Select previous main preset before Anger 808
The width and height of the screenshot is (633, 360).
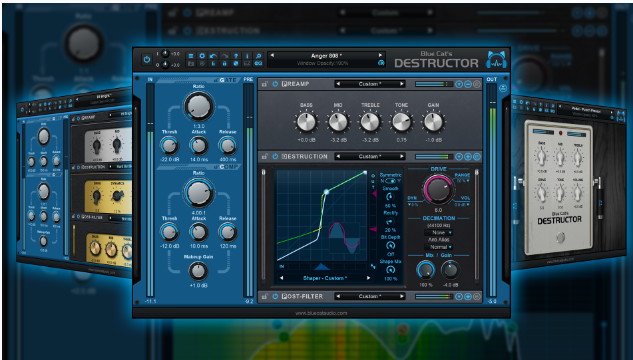272,56
